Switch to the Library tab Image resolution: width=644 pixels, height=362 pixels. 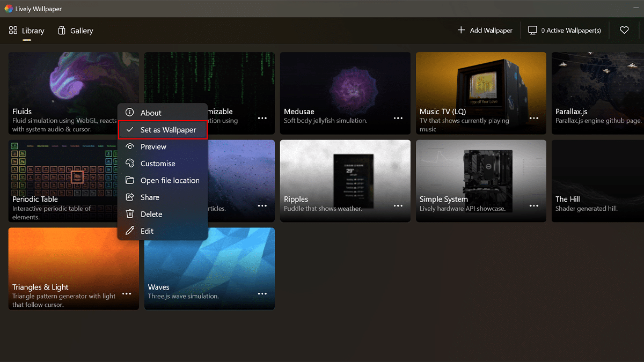pyautogui.click(x=27, y=31)
